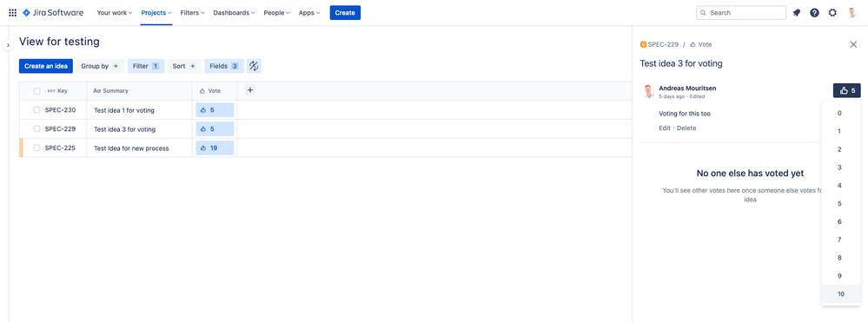
Task: Tick the SPEC-229 row checkbox
Action: (x=36, y=128)
